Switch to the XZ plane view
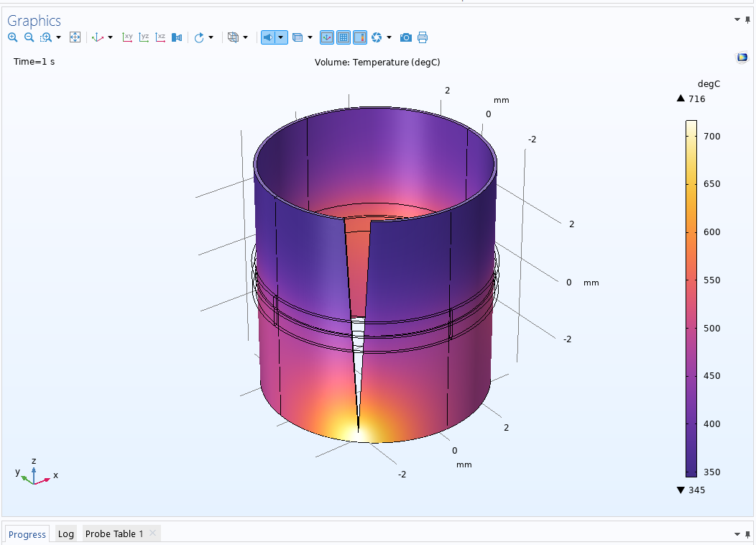This screenshot has width=756, height=545. tap(160, 37)
